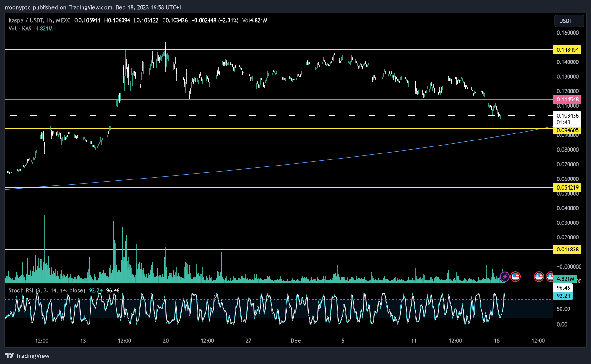Click the 96.46 value in Stoch RSI legend
The image size is (591, 364).
pos(113,290)
